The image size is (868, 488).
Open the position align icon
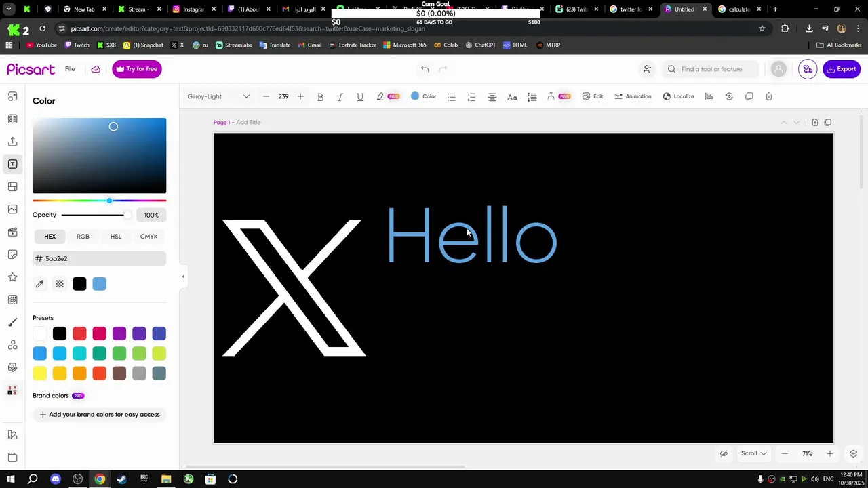pyautogui.click(x=709, y=96)
